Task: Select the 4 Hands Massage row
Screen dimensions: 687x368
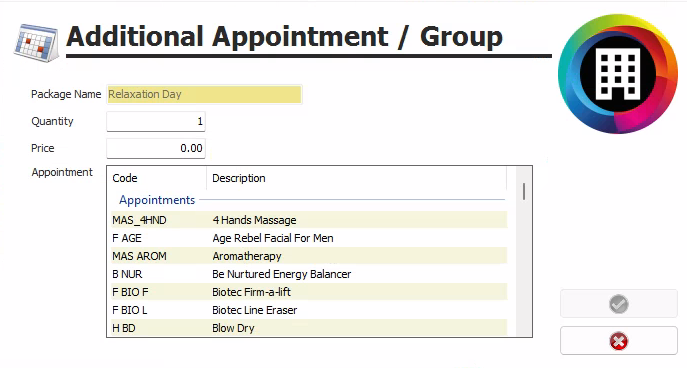Action: point(309,220)
